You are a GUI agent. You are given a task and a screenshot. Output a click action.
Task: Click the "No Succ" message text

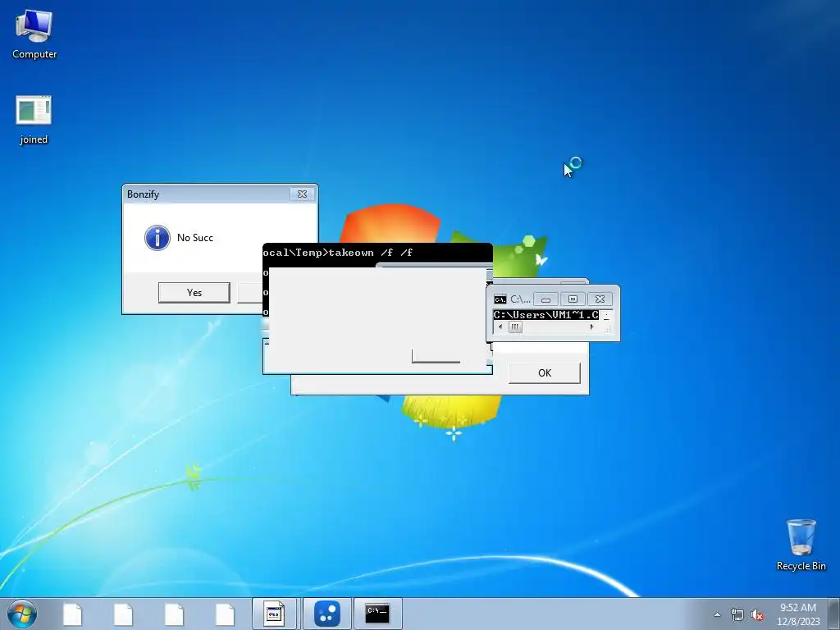point(195,237)
